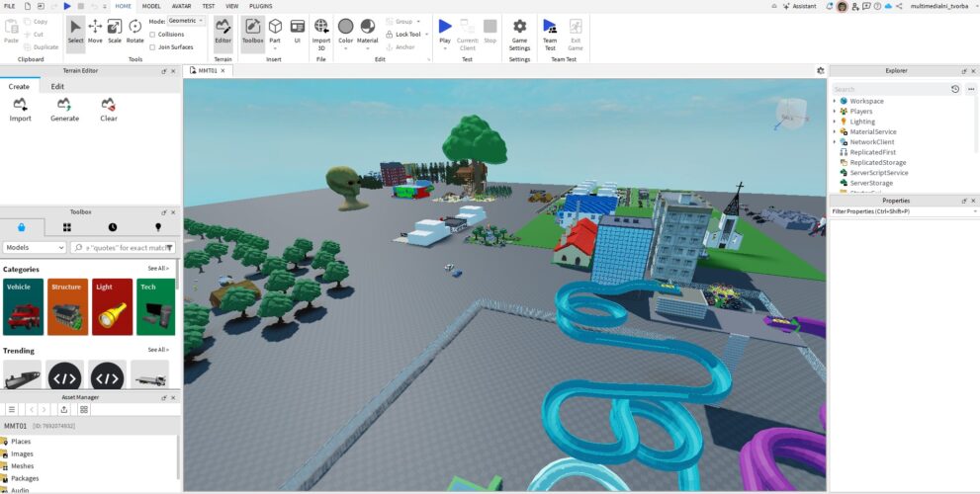Expand the Workspace tree node
The width and height of the screenshot is (980, 494).
[x=835, y=101]
